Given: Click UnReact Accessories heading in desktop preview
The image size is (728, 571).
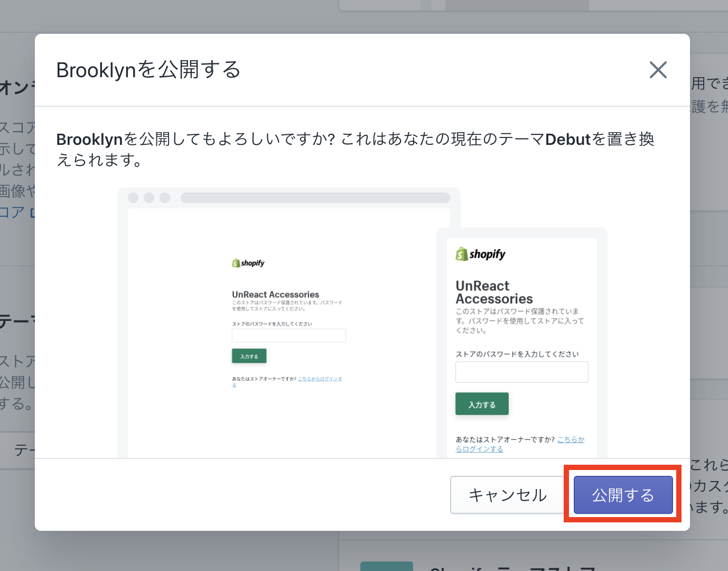Looking at the screenshot, I should pos(275,294).
